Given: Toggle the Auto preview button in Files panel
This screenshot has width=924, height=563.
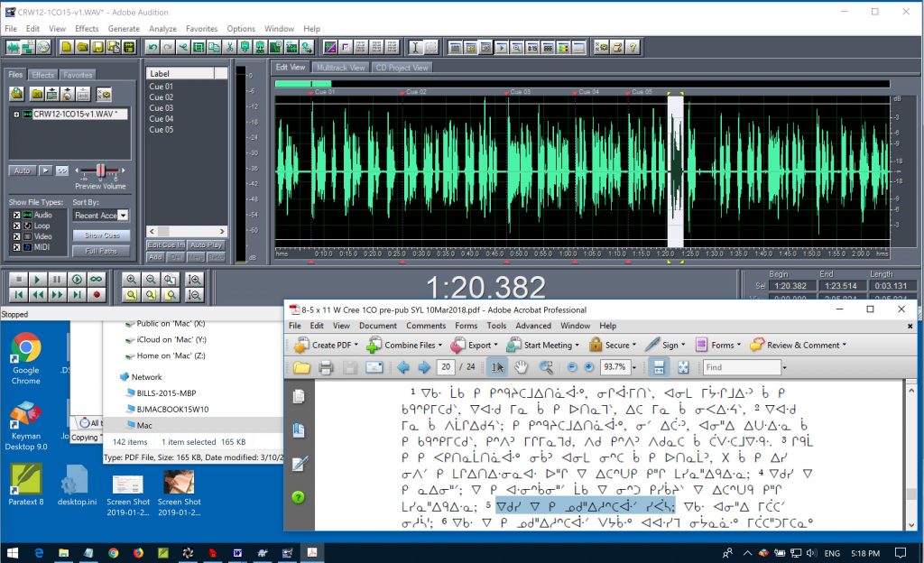Looking at the screenshot, I should click(22, 171).
